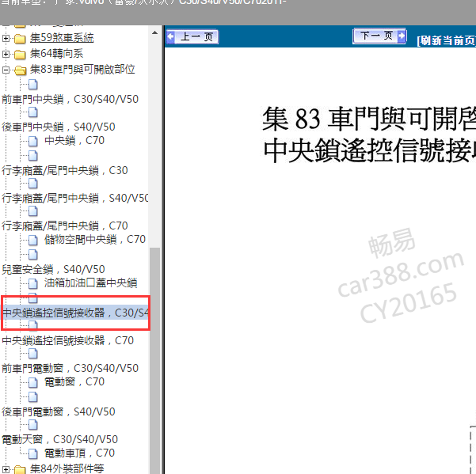Click document icon above 電動天窗 entry
476x474 pixels.
coord(32,425)
